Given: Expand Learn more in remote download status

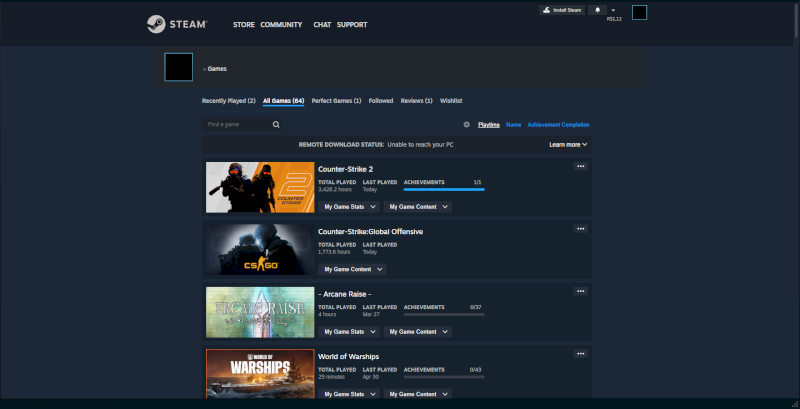Looking at the screenshot, I should pos(568,145).
